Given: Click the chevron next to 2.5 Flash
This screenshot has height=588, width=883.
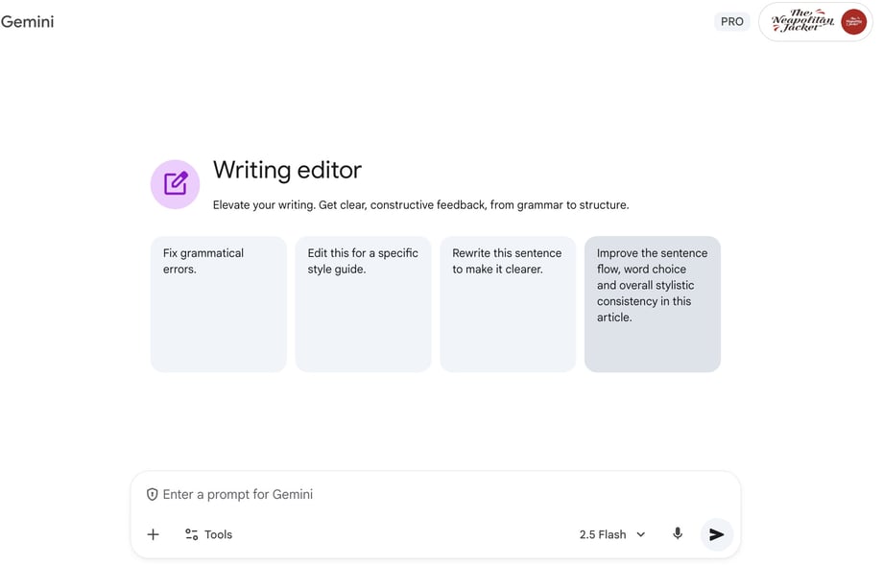Looking at the screenshot, I should pyautogui.click(x=639, y=534).
